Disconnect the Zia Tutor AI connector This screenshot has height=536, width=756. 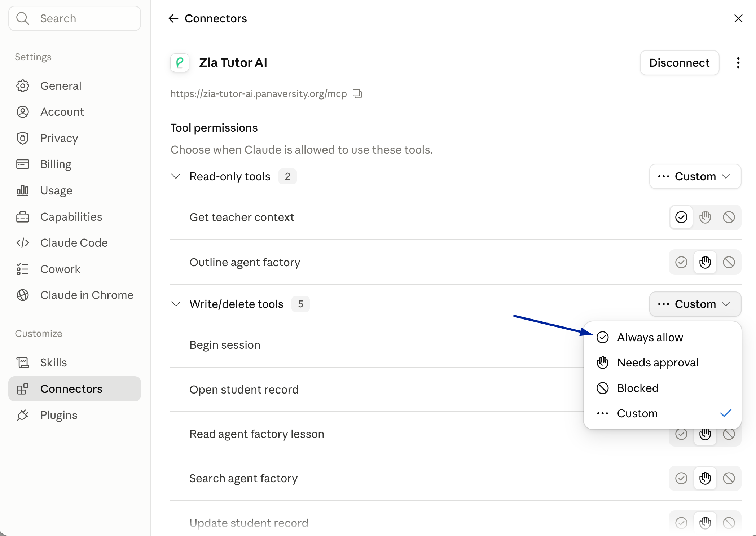[680, 63]
